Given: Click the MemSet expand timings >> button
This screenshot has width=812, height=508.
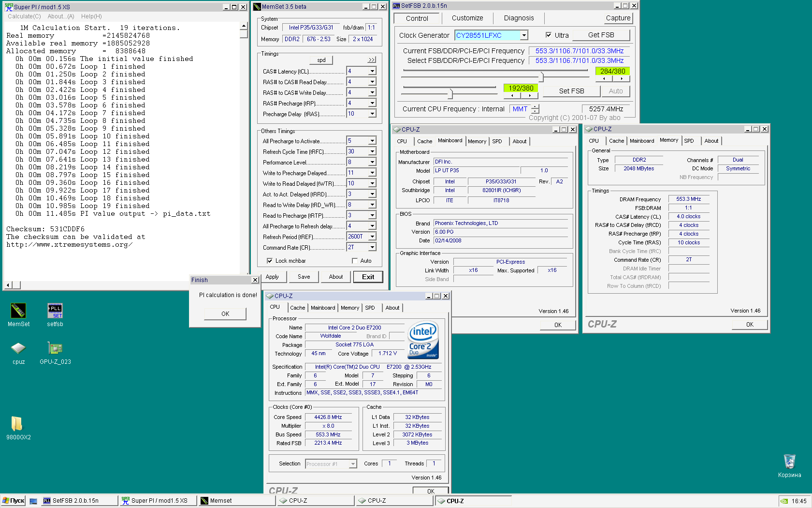Looking at the screenshot, I should (x=371, y=60).
